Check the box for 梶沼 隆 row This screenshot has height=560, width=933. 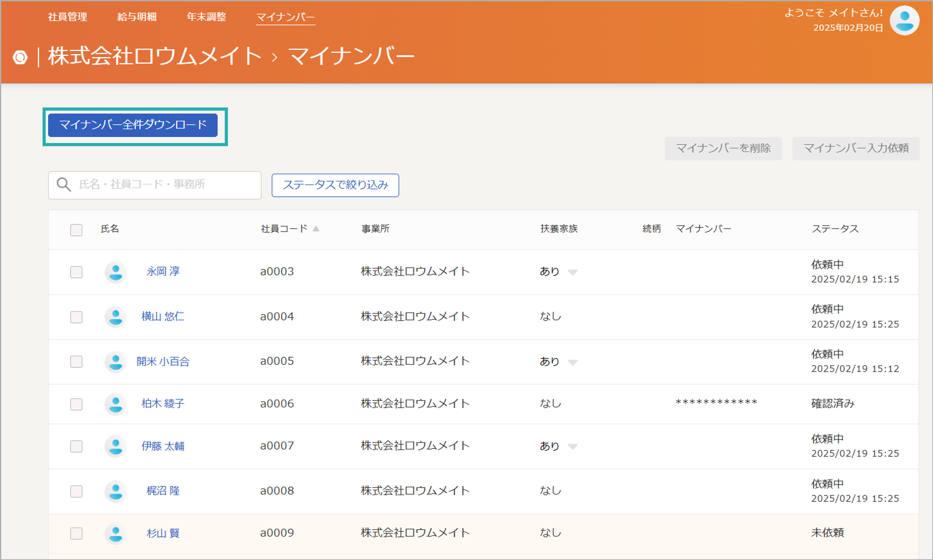point(76,491)
